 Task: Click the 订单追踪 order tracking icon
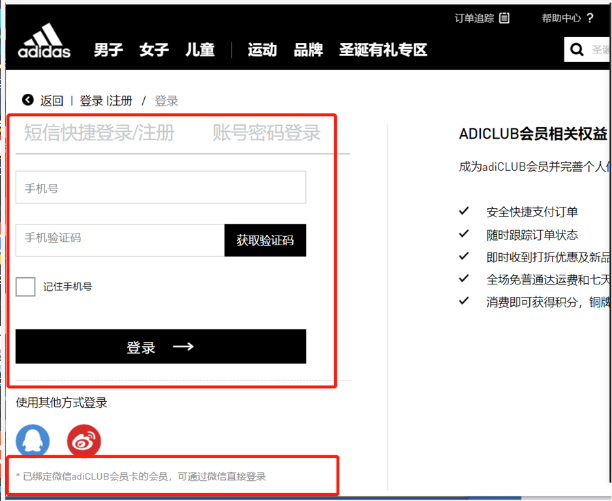coord(505,17)
